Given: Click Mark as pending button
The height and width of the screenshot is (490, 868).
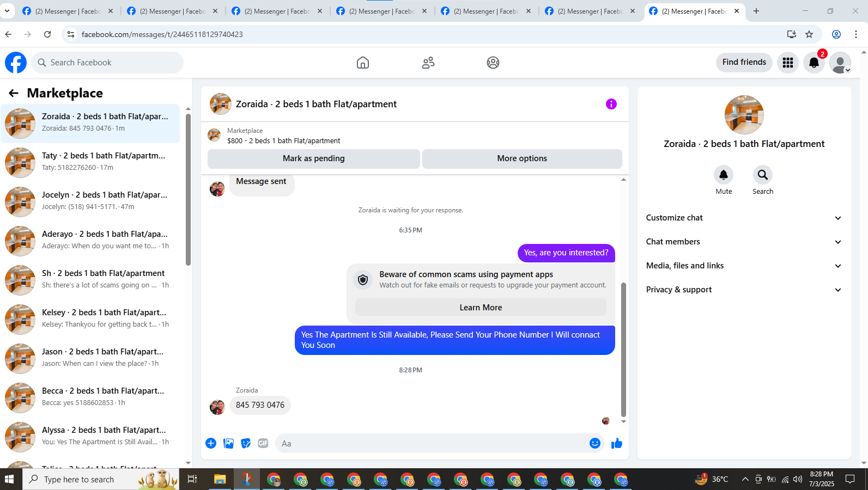Looking at the screenshot, I should (314, 158).
